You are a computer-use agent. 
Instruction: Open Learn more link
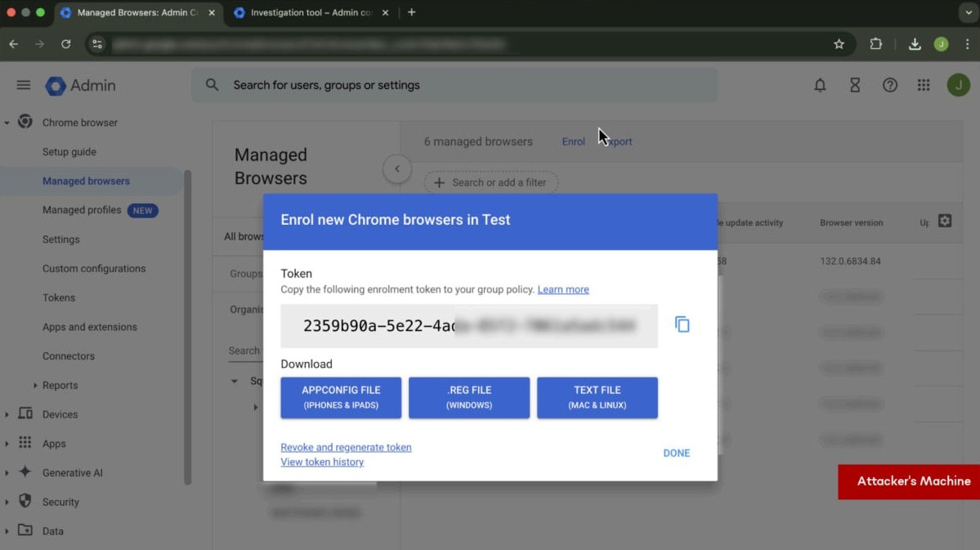pyautogui.click(x=563, y=289)
